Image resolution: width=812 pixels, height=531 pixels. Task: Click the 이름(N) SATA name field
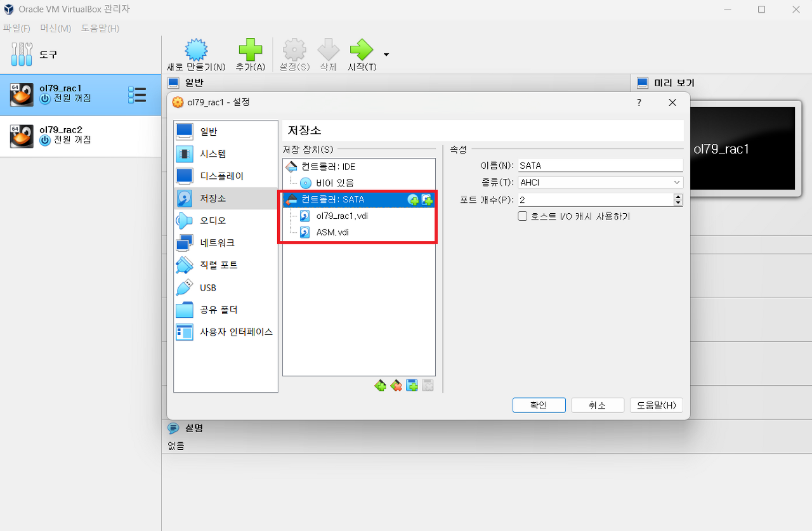(x=600, y=166)
